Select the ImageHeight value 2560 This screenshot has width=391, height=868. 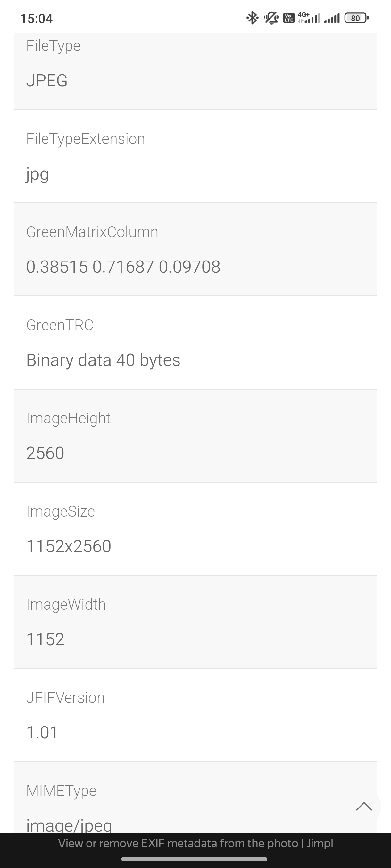(45, 453)
